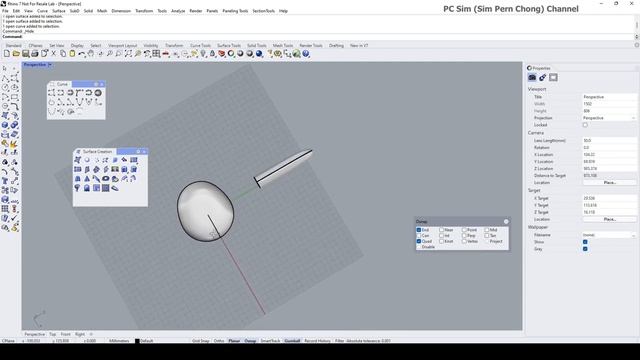Open the Material paintbrush icon in Properties
Viewport: 640px width, 360px height.
pos(542,77)
